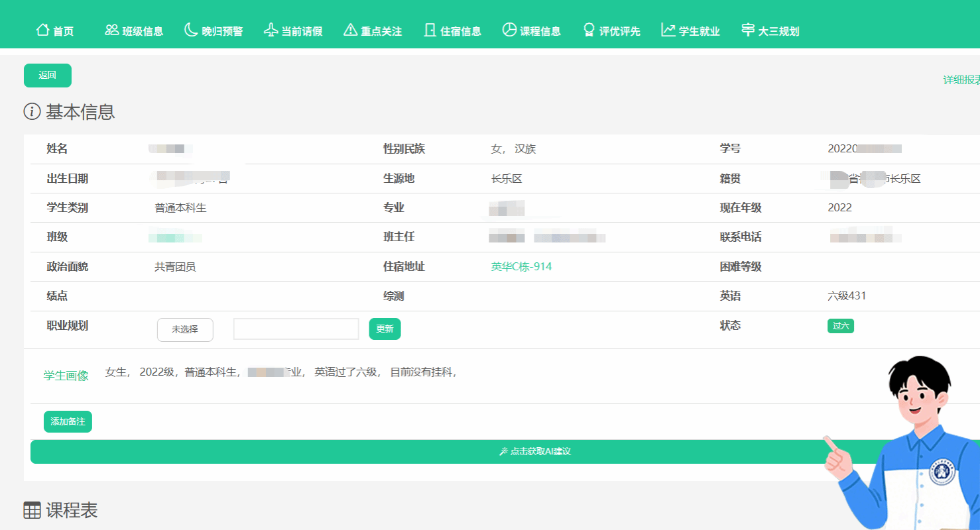
Task: Open the 未选择 career plan dropdown
Action: [x=185, y=329]
